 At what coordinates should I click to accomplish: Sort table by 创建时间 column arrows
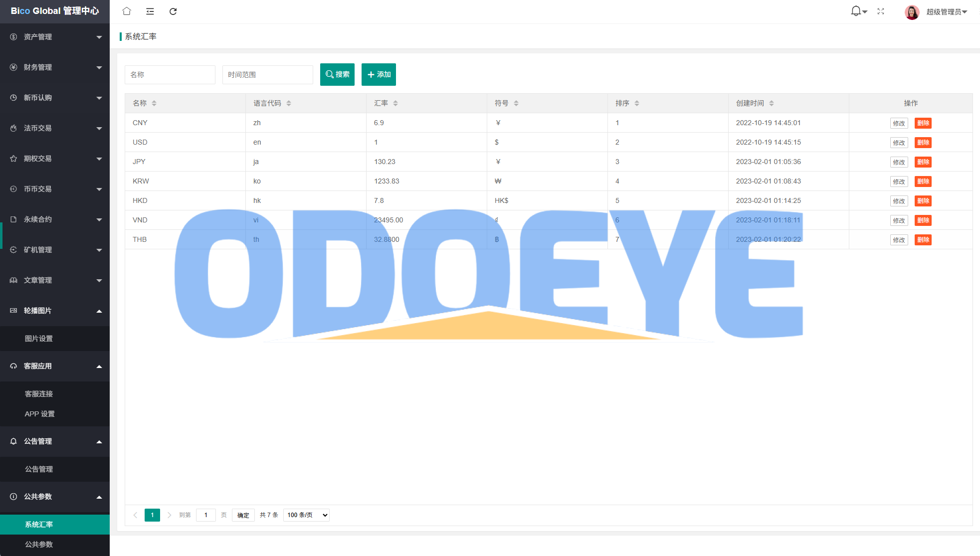772,103
